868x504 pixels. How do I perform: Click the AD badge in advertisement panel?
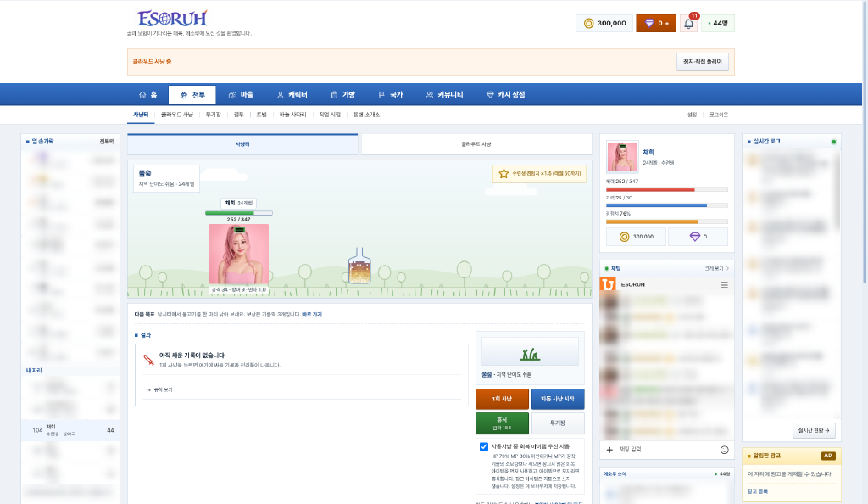coord(828,456)
